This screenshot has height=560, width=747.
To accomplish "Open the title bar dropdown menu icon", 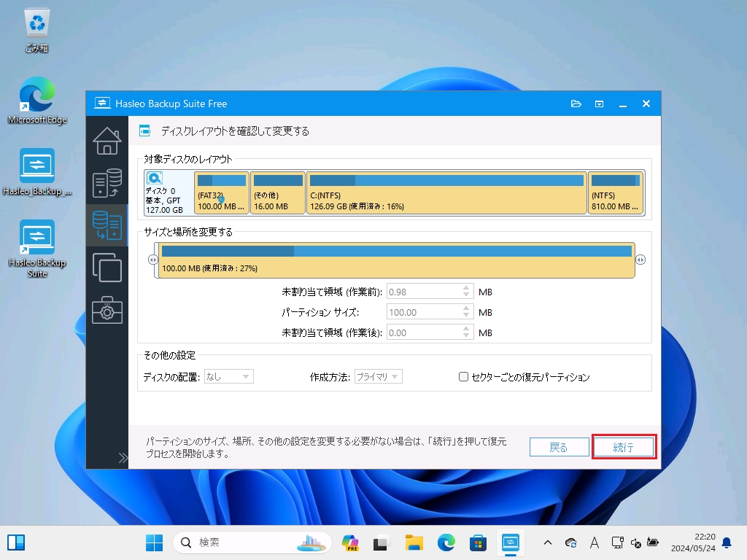I will [600, 104].
